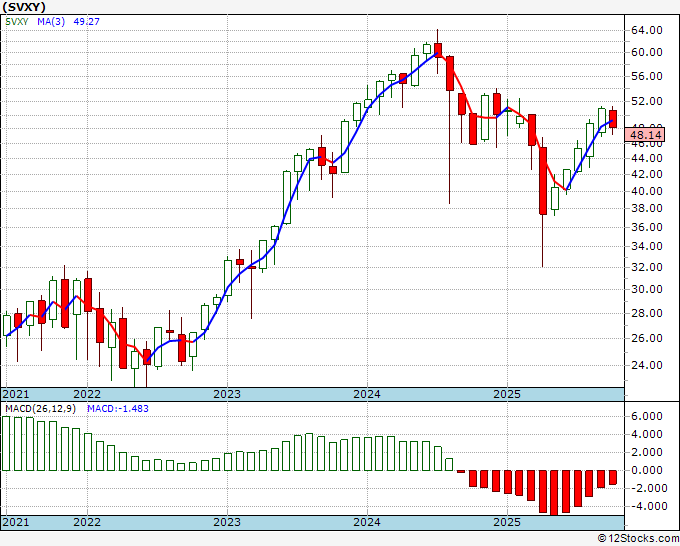This screenshot has height=546, width=680.
Task: Click the 42.00 price axis label
Action: click(x=647, y=174)
